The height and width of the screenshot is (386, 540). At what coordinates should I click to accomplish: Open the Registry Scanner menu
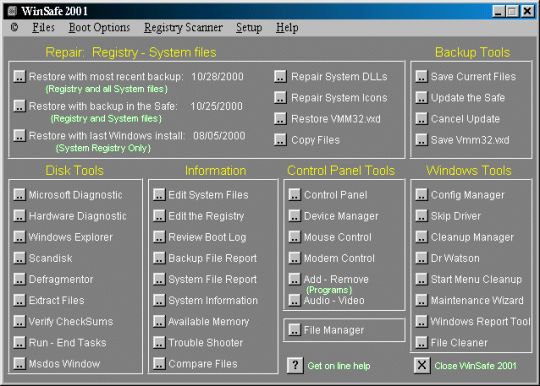click(183, 28)
